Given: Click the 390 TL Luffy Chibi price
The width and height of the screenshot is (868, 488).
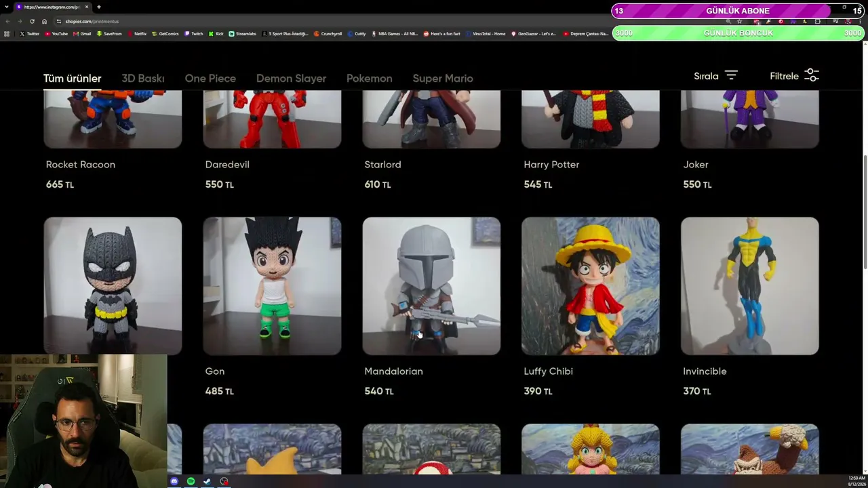Looking at the screenshot, I should tap(538, 391).
